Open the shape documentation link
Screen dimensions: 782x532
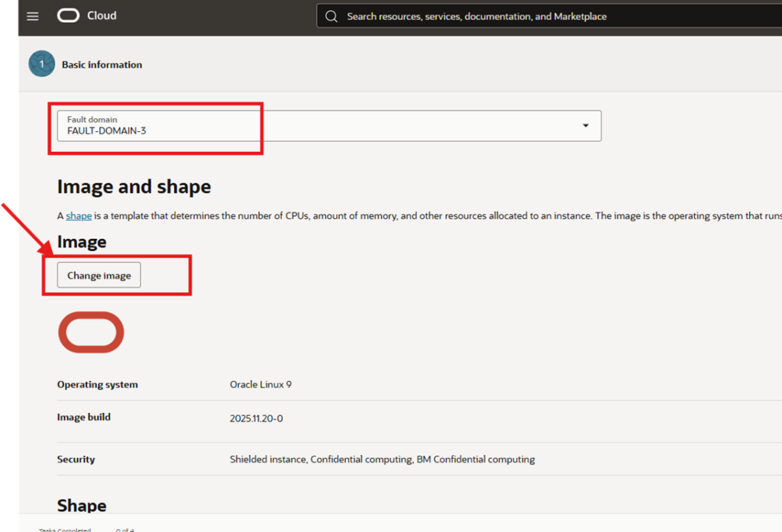click(79, 216)
